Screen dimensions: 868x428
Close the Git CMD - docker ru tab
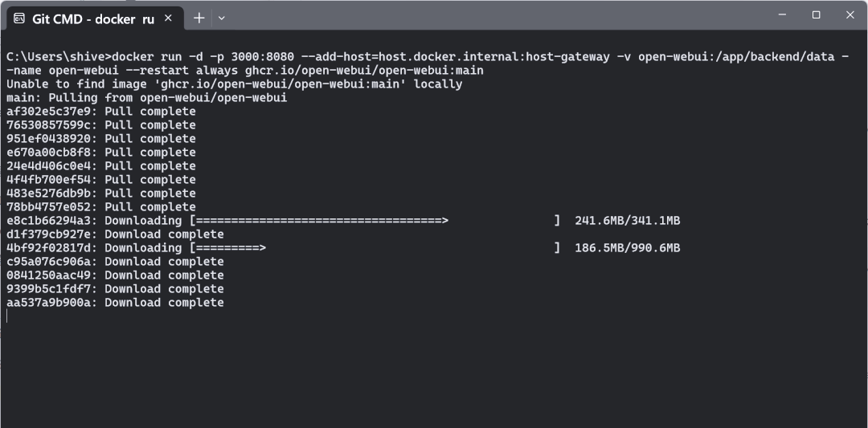coord(170,18)
